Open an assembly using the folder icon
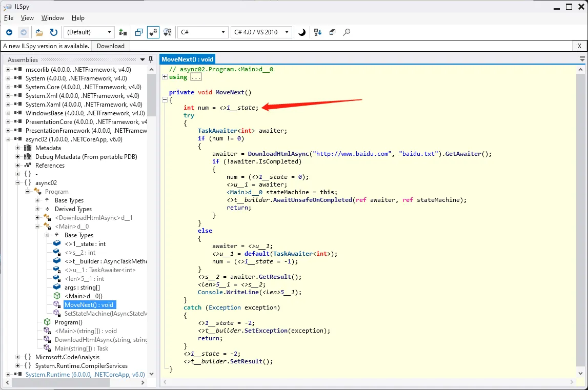588x390 pixels. 39,32
